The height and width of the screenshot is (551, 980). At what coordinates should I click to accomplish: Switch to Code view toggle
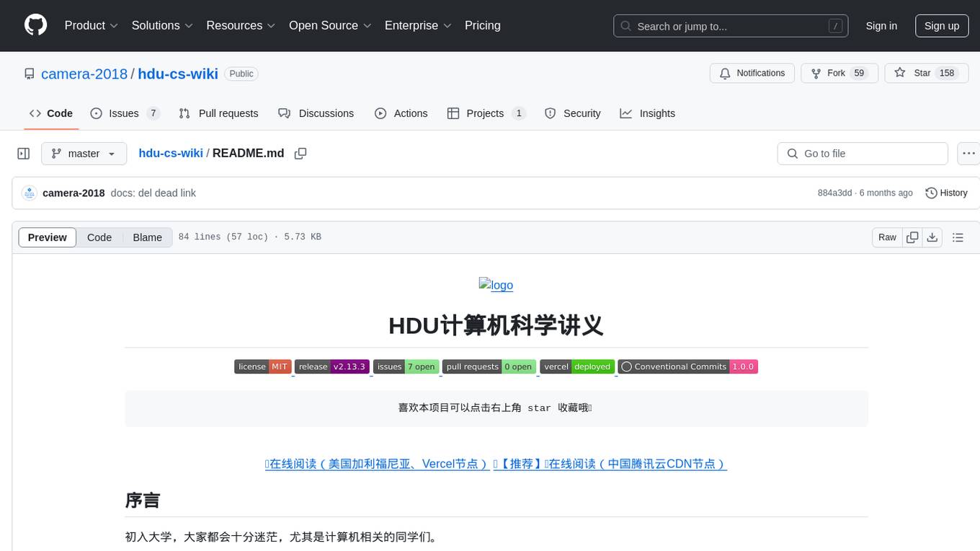pyautogui.click(x=99, y=237)
